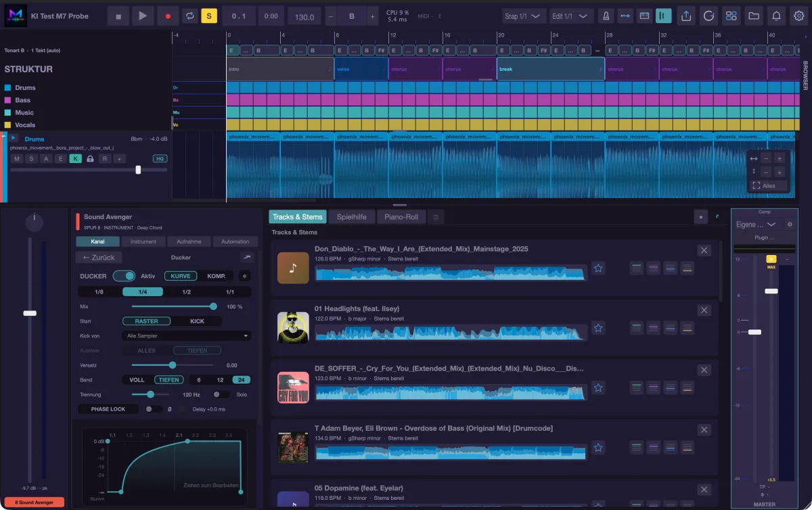The image size is (812, 510).
Task: Click the circular refresh icon in top toolbar
Action: click(x=708, y=16)
